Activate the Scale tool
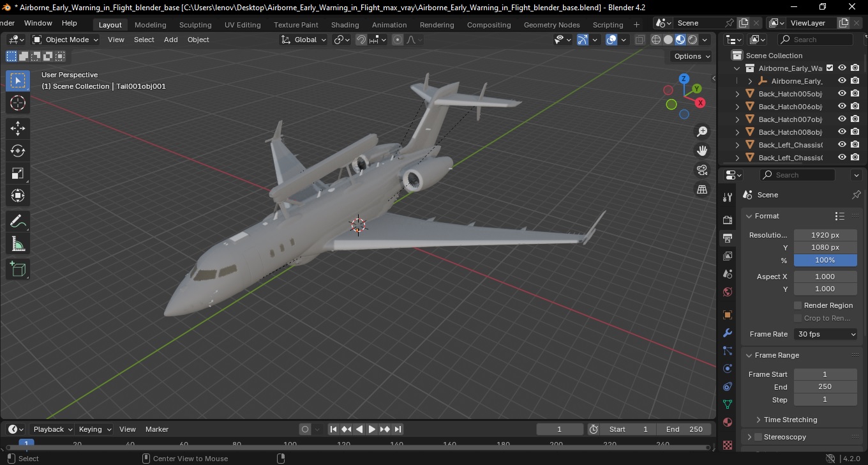The width and height of the screenshot is (868, 465). [x=18, y=173]
